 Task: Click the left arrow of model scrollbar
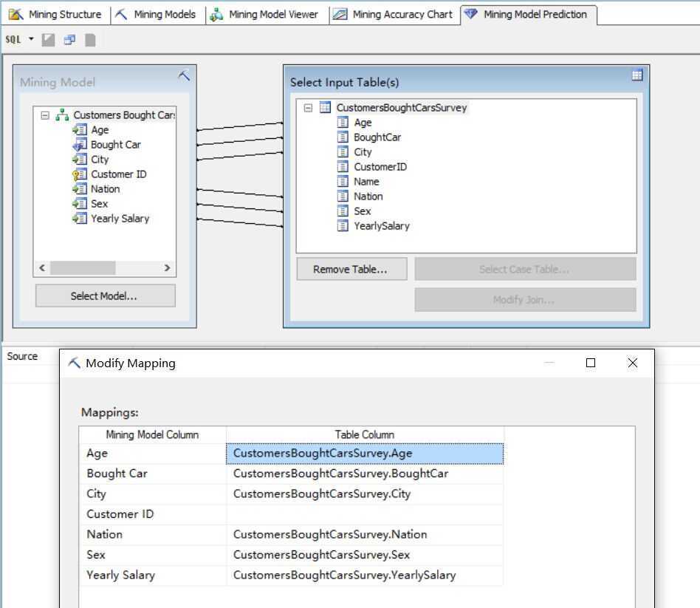(42, 268)
